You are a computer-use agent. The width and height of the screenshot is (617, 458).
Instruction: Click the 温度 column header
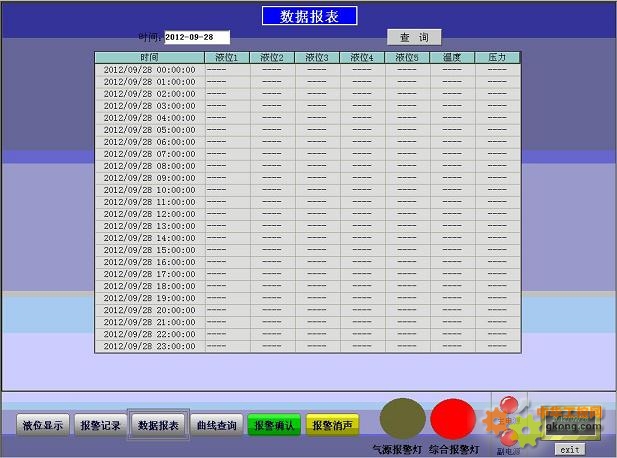[452, 57]
